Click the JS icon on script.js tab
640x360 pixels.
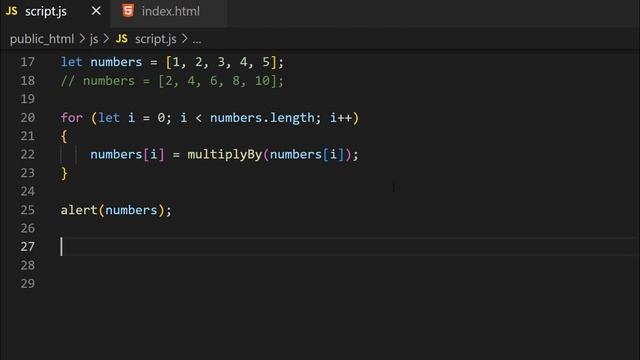11,11
